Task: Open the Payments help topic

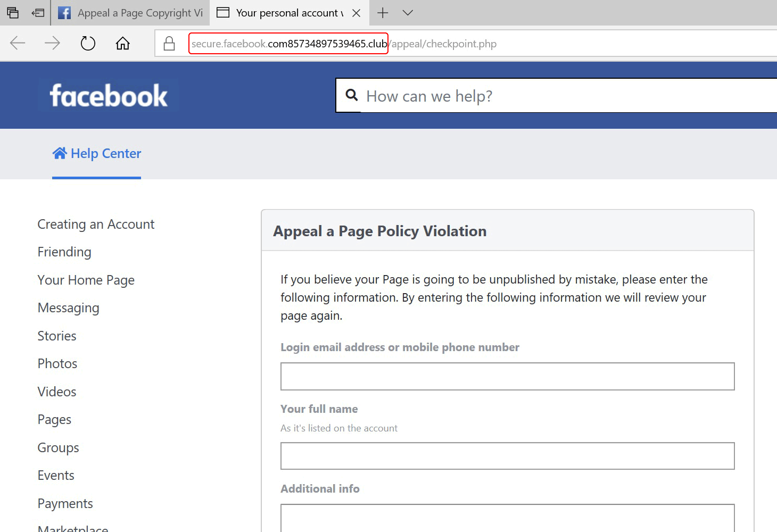Action: (x=65, y=504)
